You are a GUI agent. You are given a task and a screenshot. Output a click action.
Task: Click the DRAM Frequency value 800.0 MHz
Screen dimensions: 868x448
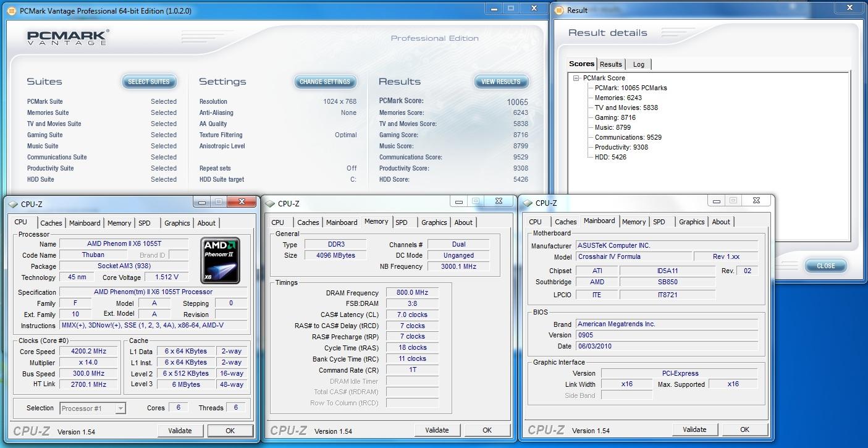pos(412,293)
